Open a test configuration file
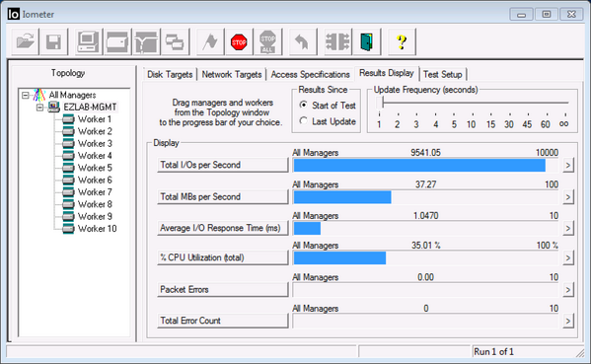The image size is (591, 364). pos(25,41)
